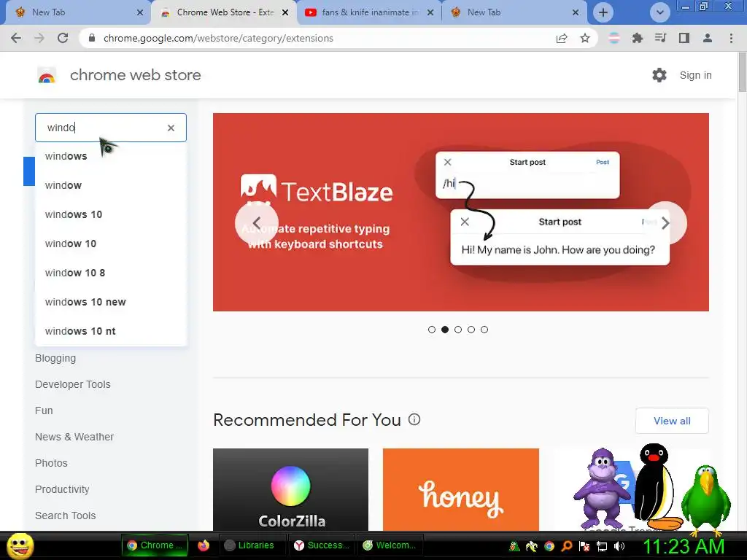The image size is (747, 560).
Task: Click the page vertical scrollbar thumb
Action: pyautogui.click(x=742, y=72)
